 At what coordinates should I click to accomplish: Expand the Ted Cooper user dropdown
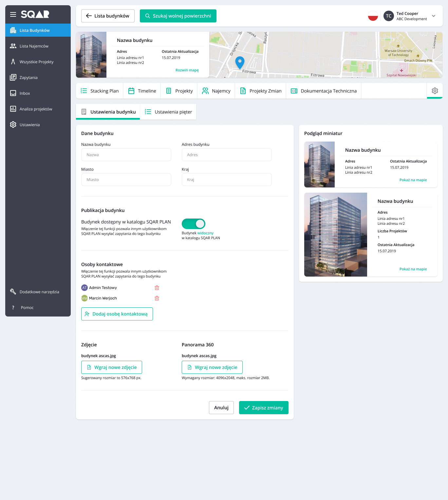tap(434, 16)
